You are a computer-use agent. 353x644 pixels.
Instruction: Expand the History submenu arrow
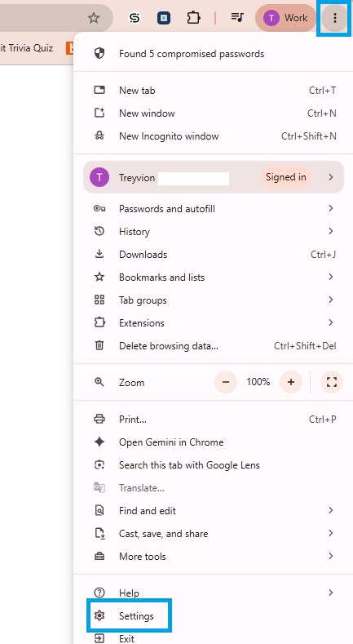click(x=330, y=231)
